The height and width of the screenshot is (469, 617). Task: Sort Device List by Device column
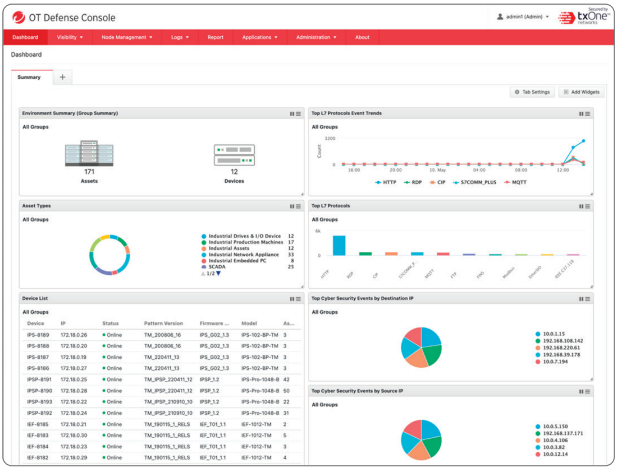coord(35,323)
